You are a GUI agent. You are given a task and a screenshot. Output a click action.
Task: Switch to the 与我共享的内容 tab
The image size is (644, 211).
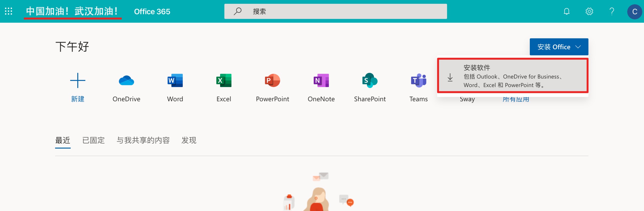point(143,140)
